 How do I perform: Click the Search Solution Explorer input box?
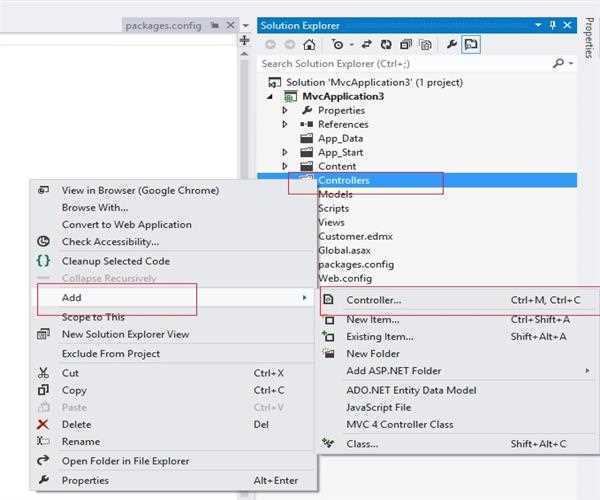[x=400, y=63]
